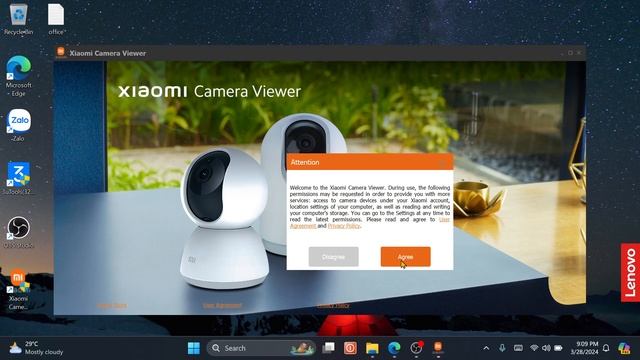Click the touch keyboard tray icon
This screenshot has width=640, height=360.
coord(518,348)
